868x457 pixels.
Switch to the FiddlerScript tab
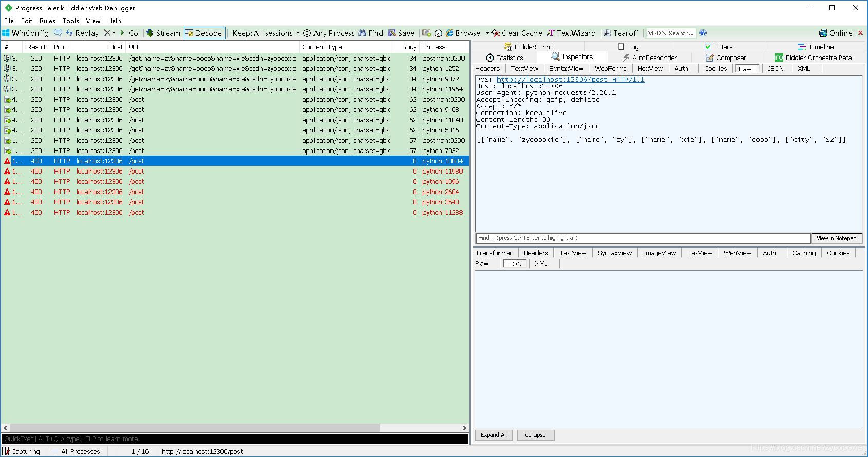pos(528,47)
